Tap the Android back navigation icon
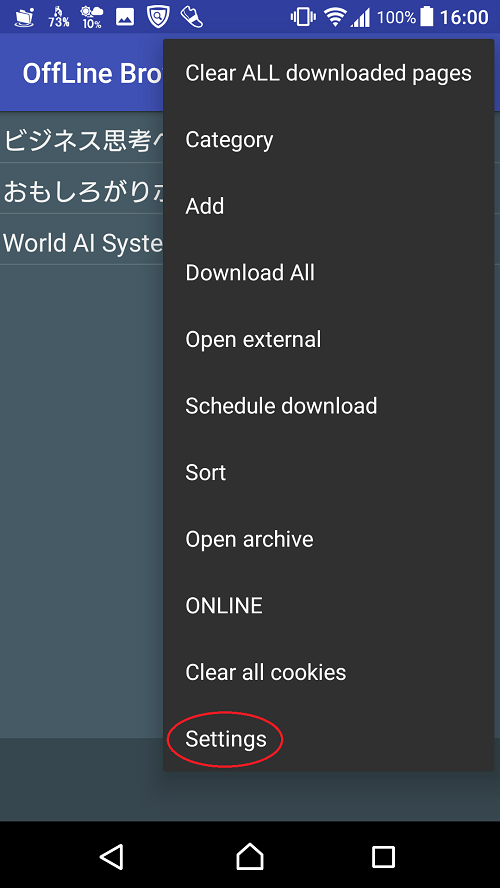Screen dimensions: 500x888 (112, 856)
